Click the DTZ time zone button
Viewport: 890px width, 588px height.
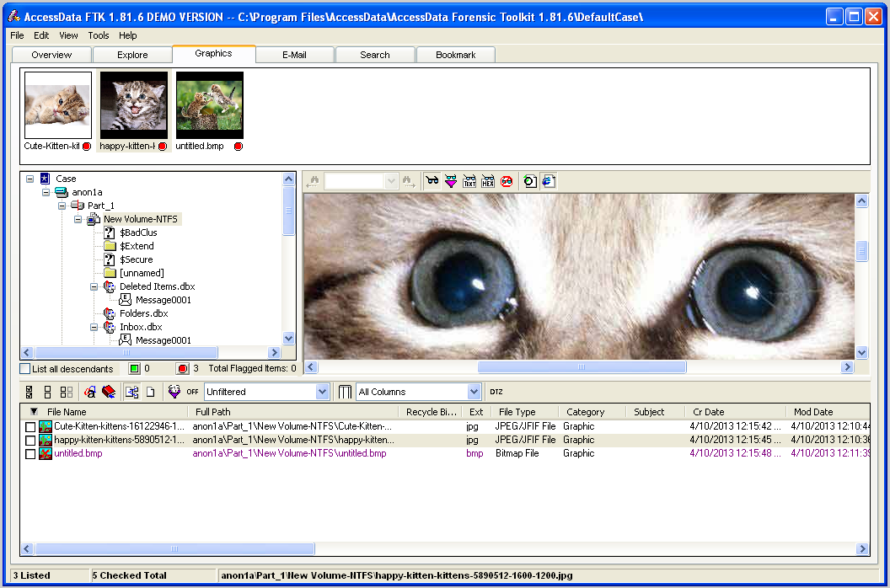(x=496, y=392)
